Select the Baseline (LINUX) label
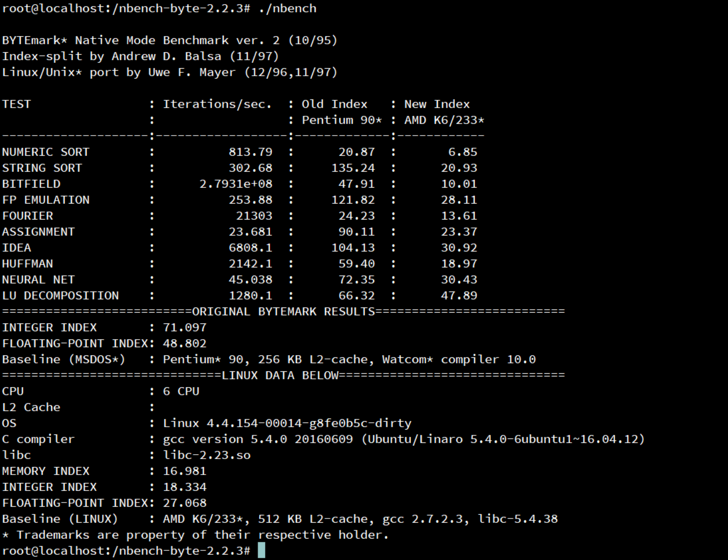Image resolution: width=728 pixels, height=560 pixels. (x=60, y=519)
